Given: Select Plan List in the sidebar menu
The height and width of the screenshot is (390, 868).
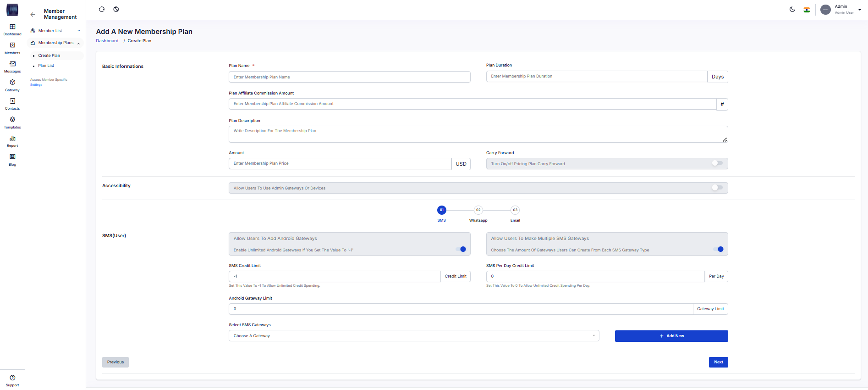Looking at the screenshot, I should pyautogui.click(x=46, y=66).
